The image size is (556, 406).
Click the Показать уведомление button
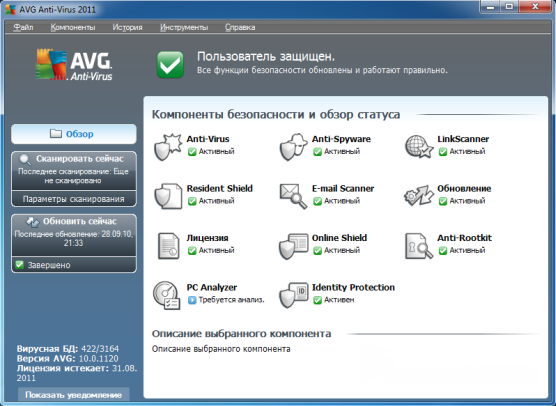click(74, 395)
